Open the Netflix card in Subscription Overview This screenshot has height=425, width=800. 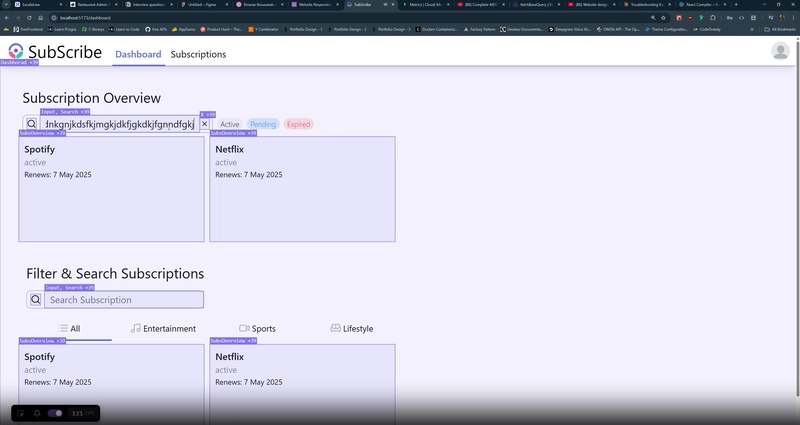pos(302,189)
